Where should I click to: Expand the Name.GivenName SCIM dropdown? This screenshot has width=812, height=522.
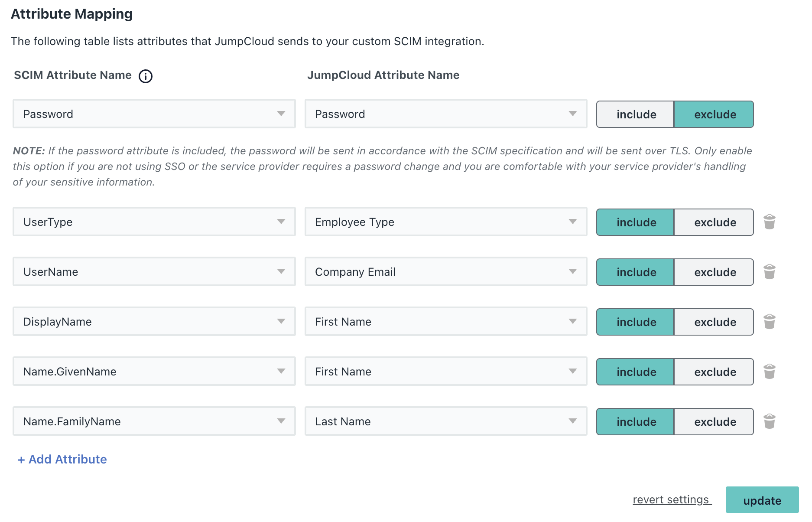154,371
